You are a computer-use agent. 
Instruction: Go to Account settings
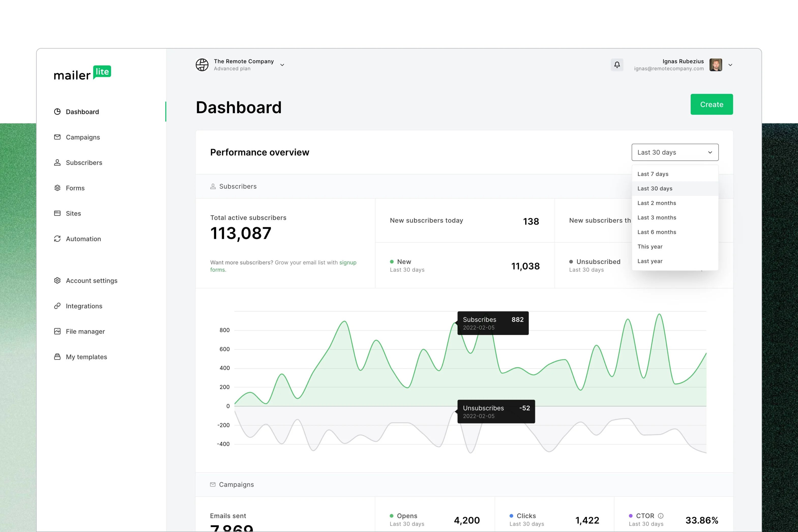point(91,280)
